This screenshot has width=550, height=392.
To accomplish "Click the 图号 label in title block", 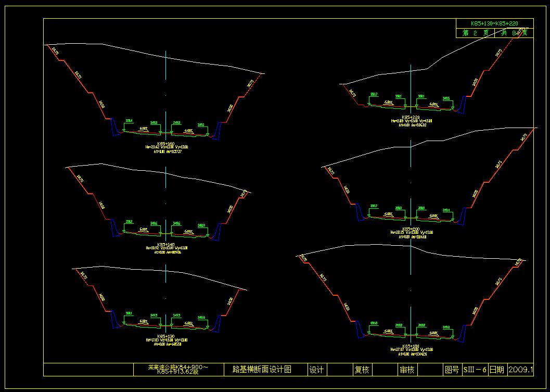I will click(452, 370).
